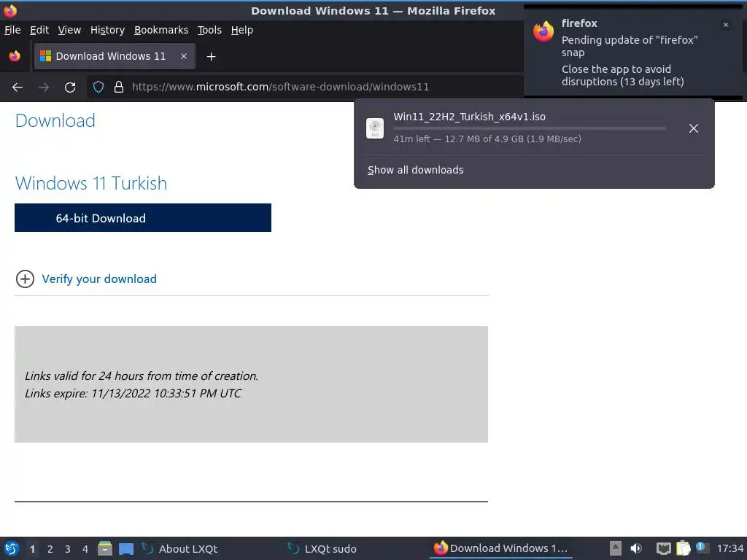Click the Windows 11 Turkish heading
The height and width of the screenshot is (560, 747).
pos(91,183)
